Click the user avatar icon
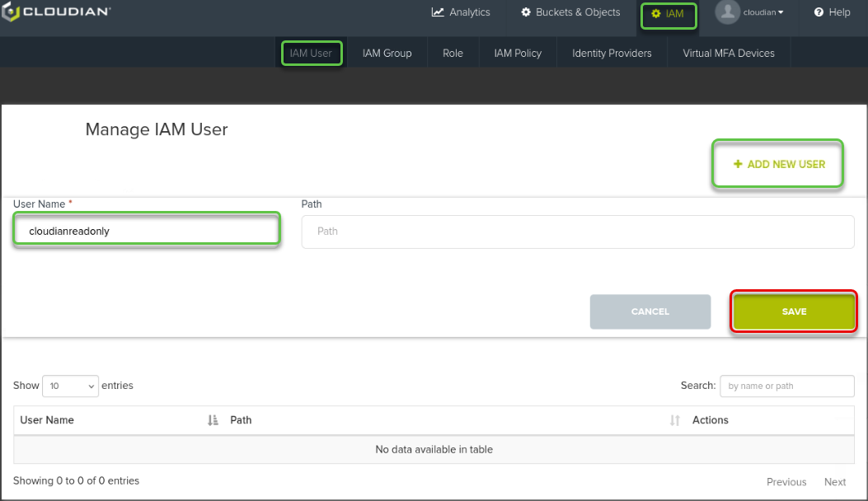868x501 pixels. point(727,12)
